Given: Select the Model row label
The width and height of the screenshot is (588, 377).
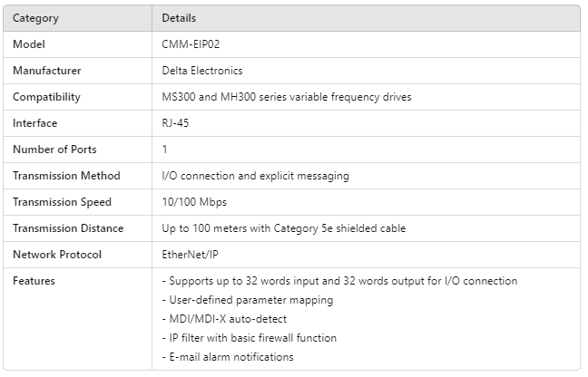Looking at the screenshot, I should (x=28, y=44).
